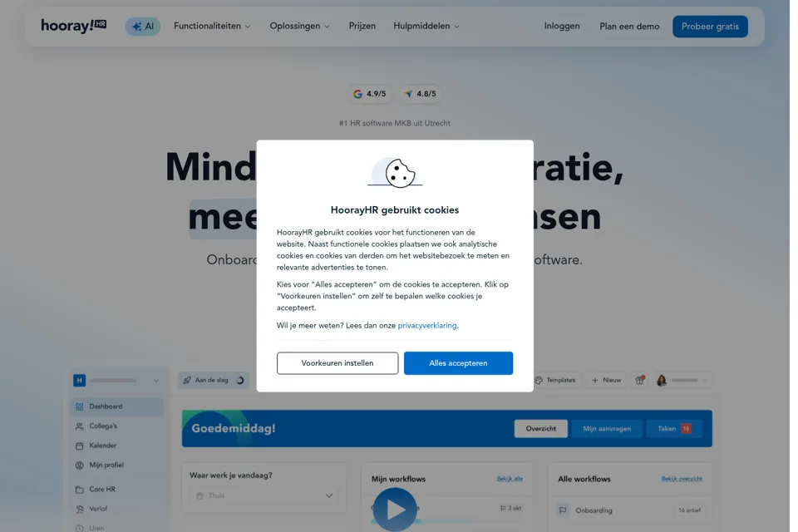Click Alles accepteren
The height and width of the screenshot is (532, 798).
coord(458,363)
